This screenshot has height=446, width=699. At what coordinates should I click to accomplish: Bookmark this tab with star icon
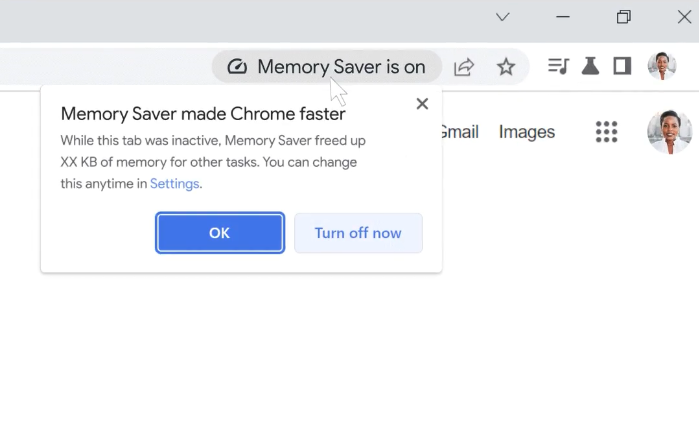(506, 67)
